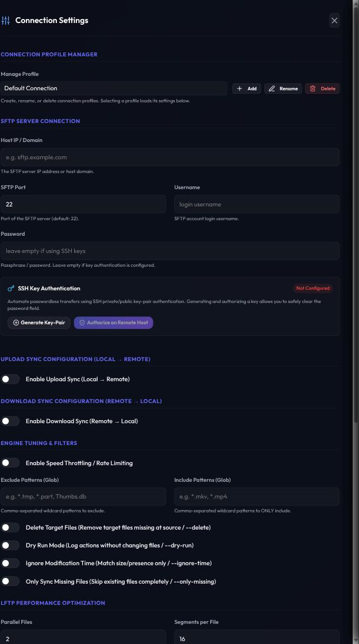The width and height of the screenshot is (359, 644).
Task: Click the Username input field
Action: [257, 204]
